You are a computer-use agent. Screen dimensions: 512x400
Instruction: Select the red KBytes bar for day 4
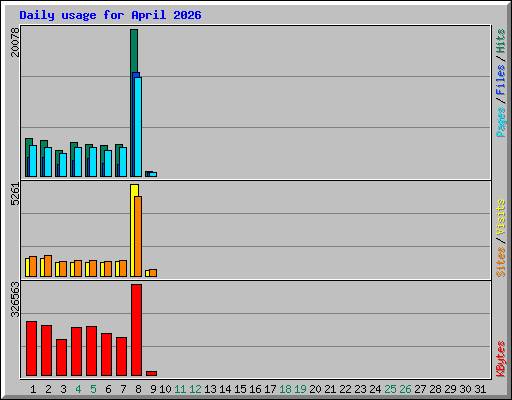coord(76,351)
